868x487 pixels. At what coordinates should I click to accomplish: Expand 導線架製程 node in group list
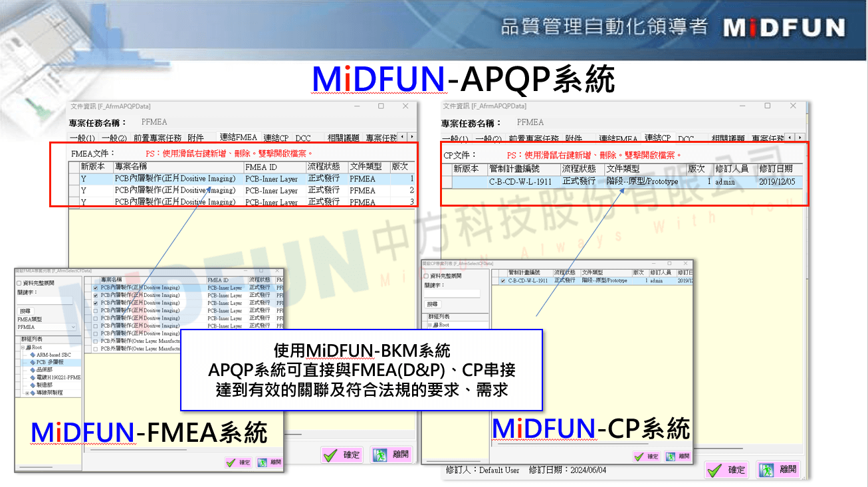pos(27,393)
